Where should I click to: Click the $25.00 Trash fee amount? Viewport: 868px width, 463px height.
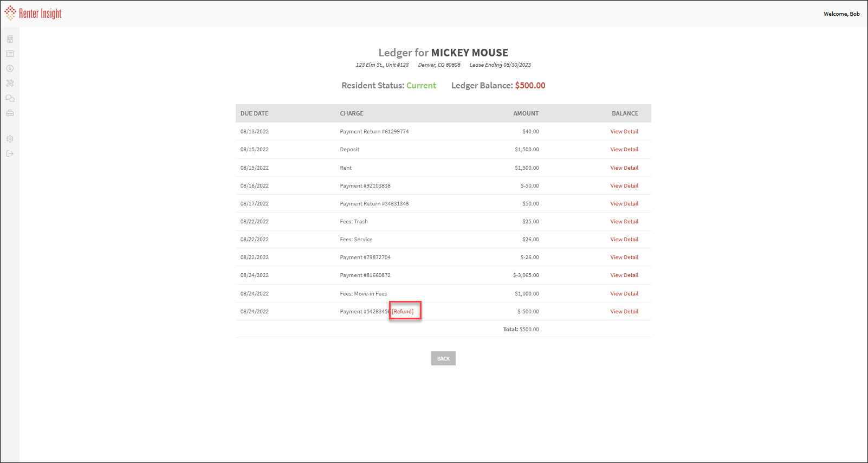click(530, 221)
